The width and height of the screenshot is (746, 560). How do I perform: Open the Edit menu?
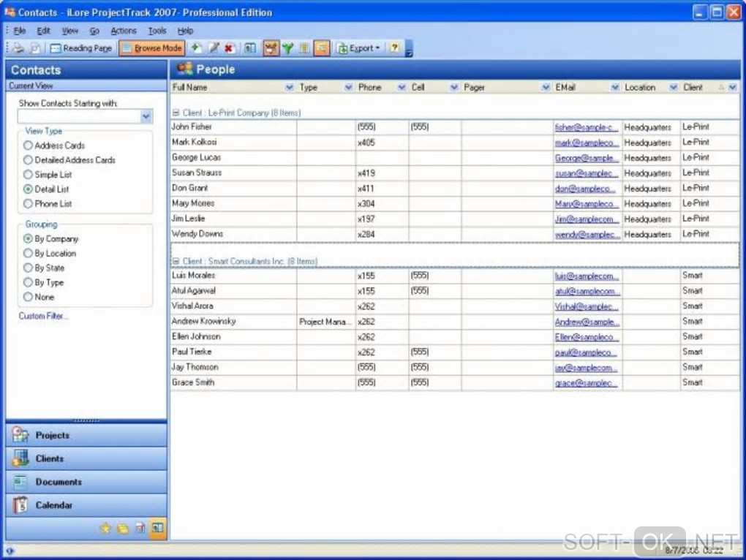43,31
